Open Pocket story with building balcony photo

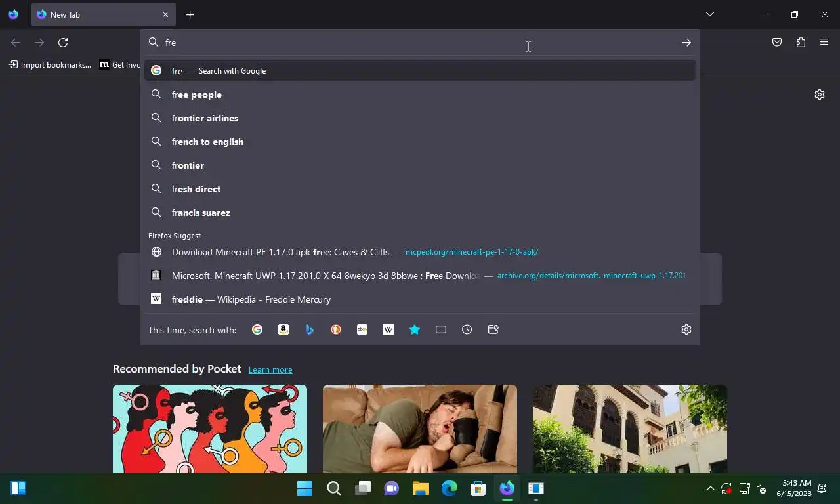click(630, 429)
